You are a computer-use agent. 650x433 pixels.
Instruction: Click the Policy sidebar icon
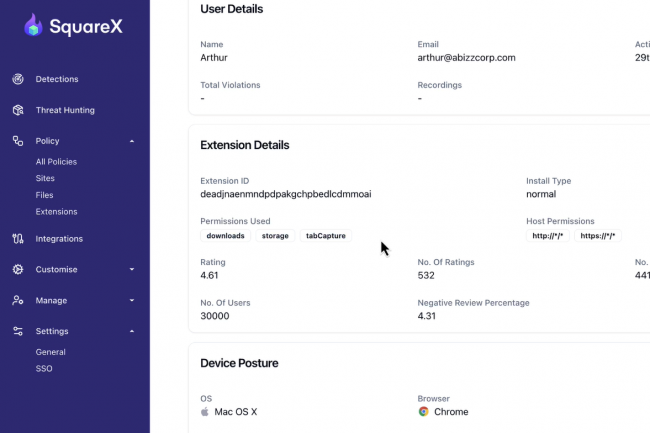pos(17,141)
